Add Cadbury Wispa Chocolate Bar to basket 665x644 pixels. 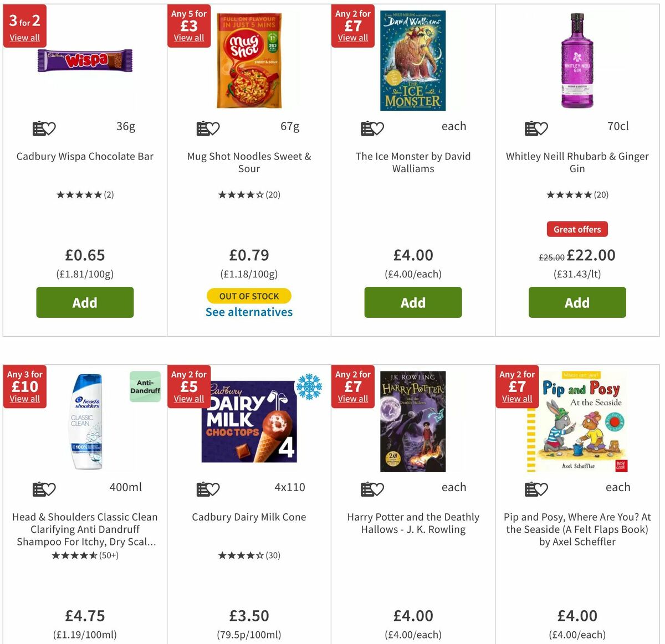(84, 302)
